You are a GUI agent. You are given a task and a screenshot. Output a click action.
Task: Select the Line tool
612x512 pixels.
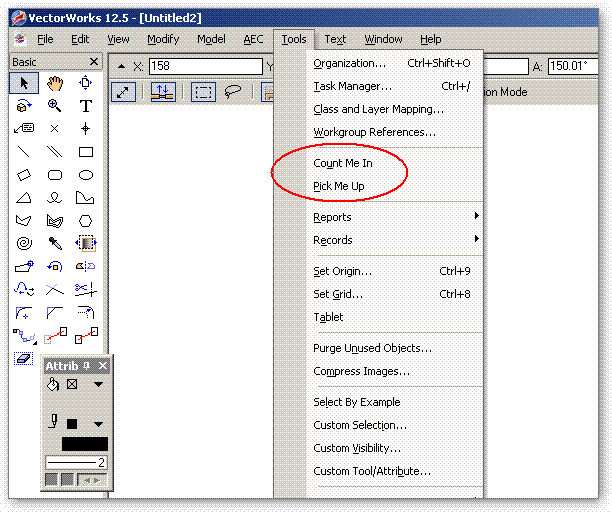point(24,151)
